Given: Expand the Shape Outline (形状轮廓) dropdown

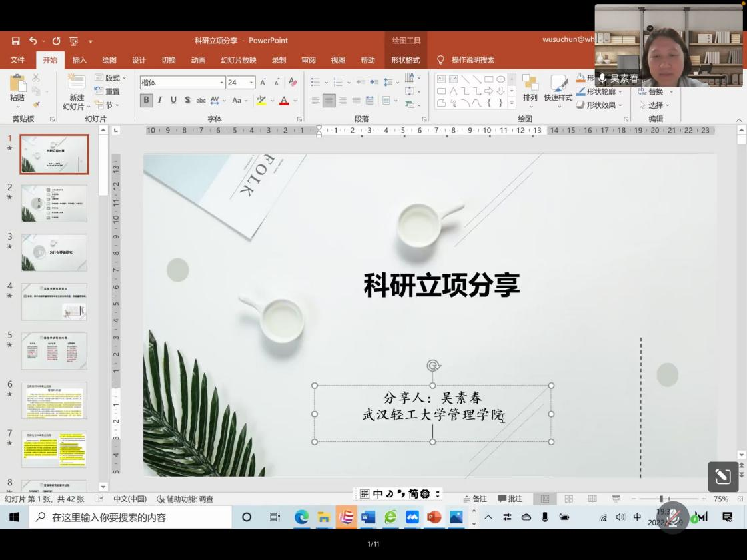Looking at the screenshot, I should [x=621, y=91].
